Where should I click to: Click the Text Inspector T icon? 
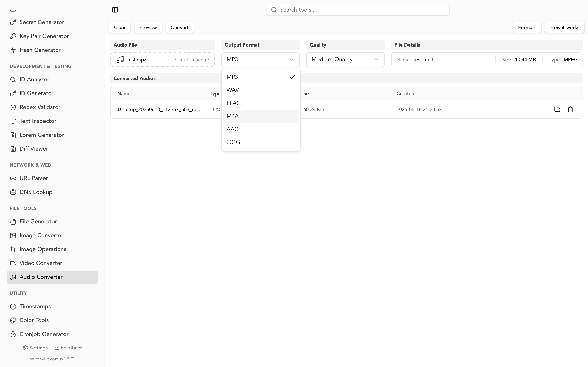[13, 121]
